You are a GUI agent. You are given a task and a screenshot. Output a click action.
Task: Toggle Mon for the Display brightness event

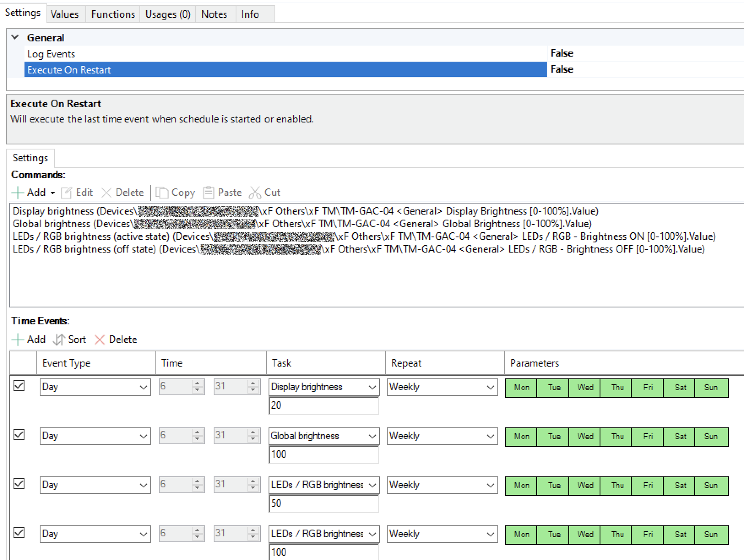(521, 388)
